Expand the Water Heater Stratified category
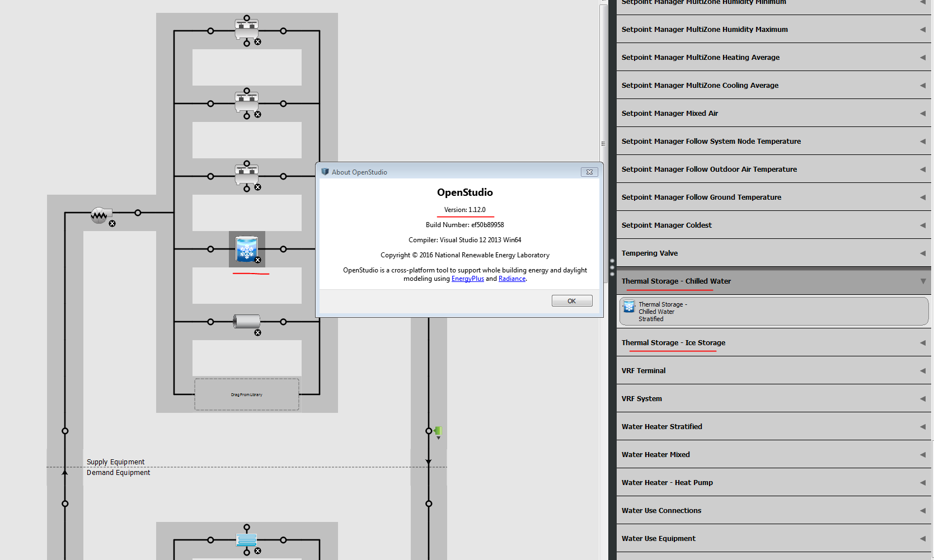Screen dimensions: 934x560 (774, 426)
